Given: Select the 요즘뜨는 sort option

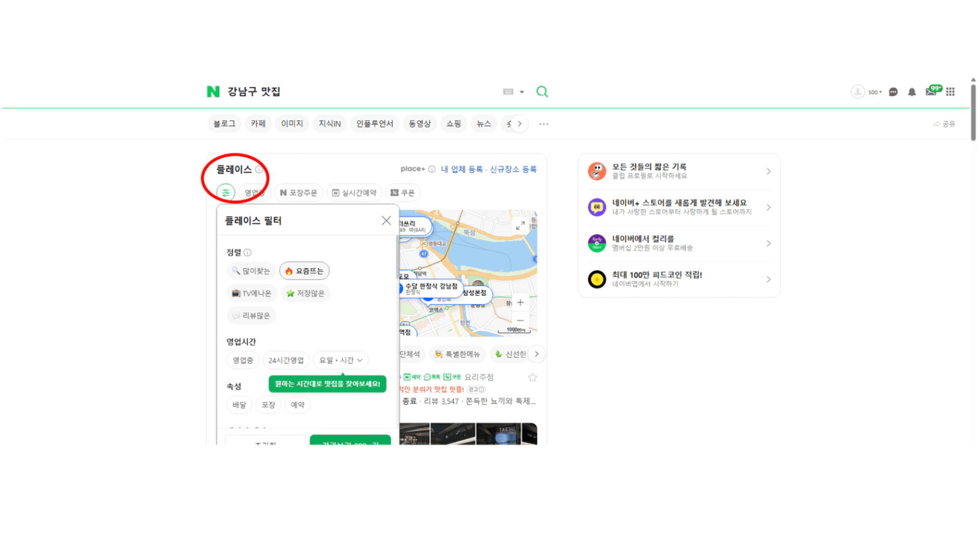Looking at the screenshot, I should [304, 271].
